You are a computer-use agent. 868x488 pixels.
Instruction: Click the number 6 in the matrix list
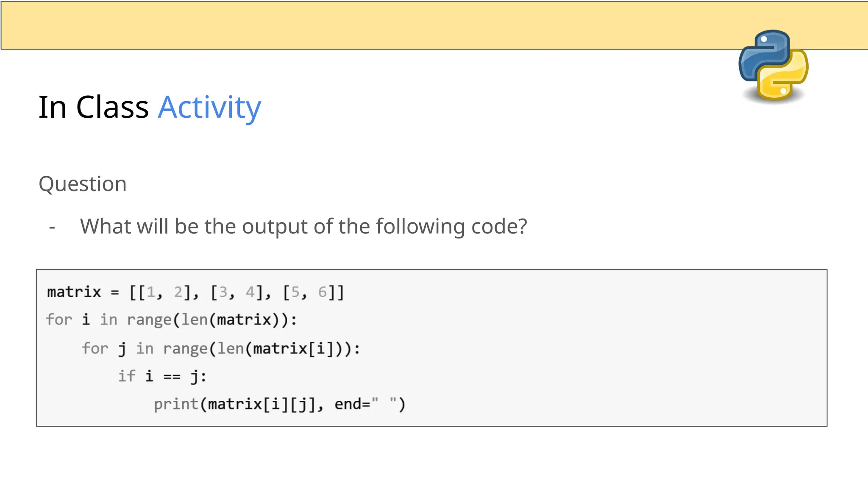[x=323, y=292]
